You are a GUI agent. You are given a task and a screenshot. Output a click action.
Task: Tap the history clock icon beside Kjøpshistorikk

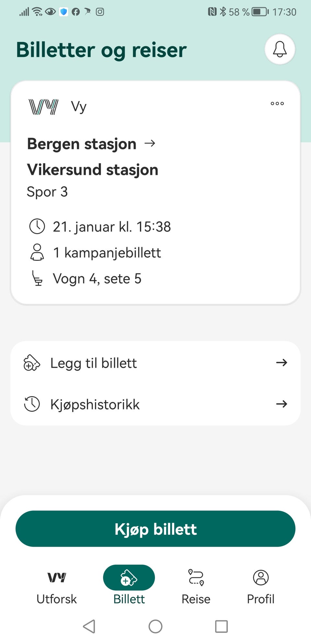coord(32,404)
